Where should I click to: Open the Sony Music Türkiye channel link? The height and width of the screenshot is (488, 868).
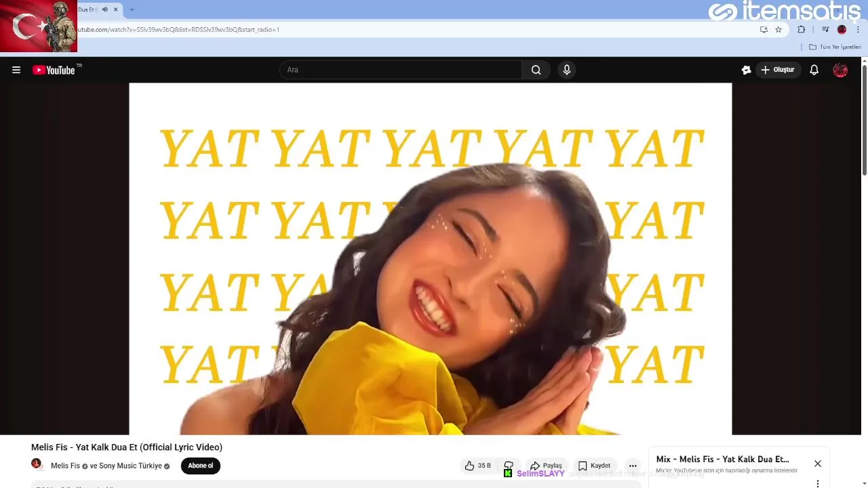click(130, 466)
